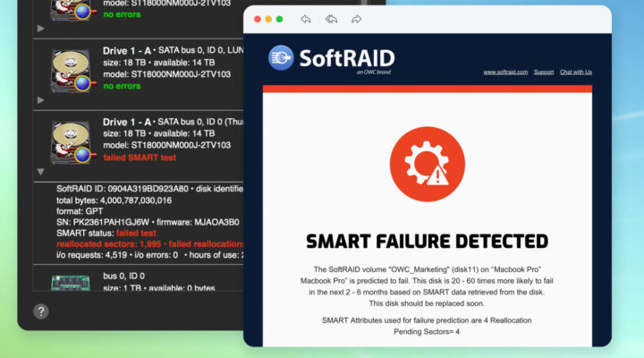Close the email window with red button

(x=258, y=20)
